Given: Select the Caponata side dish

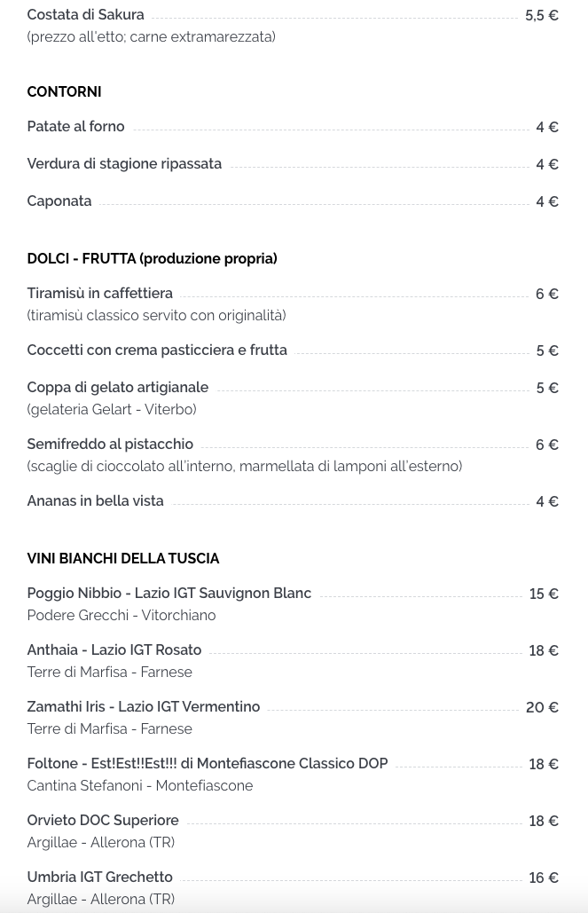Looking at the screenshot, I should tap(59, 201).
